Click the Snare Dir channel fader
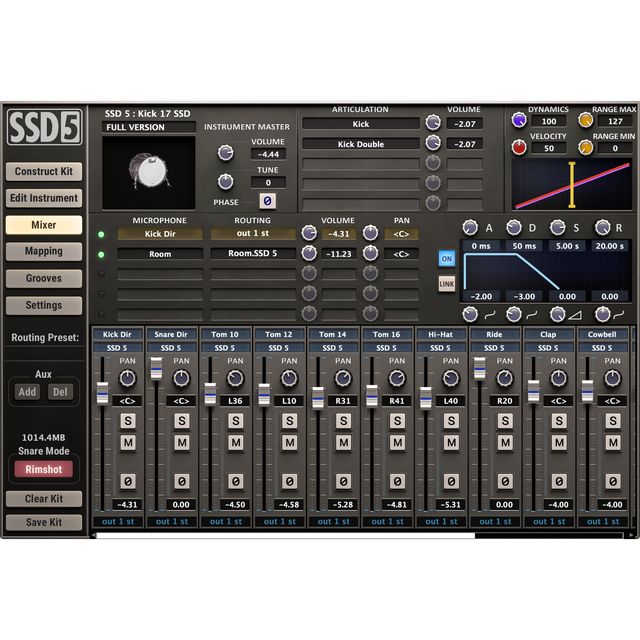The image size is (640, 640). pos(156,369)
